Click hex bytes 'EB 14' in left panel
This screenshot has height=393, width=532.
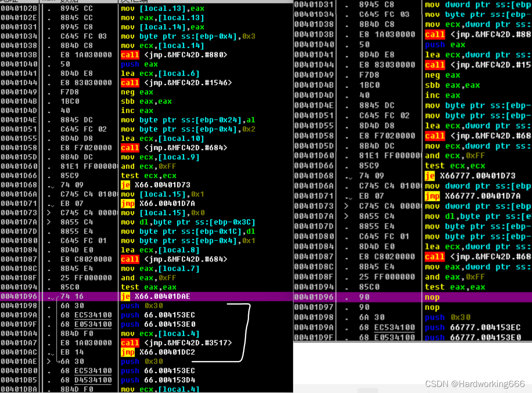coord(72,352)
